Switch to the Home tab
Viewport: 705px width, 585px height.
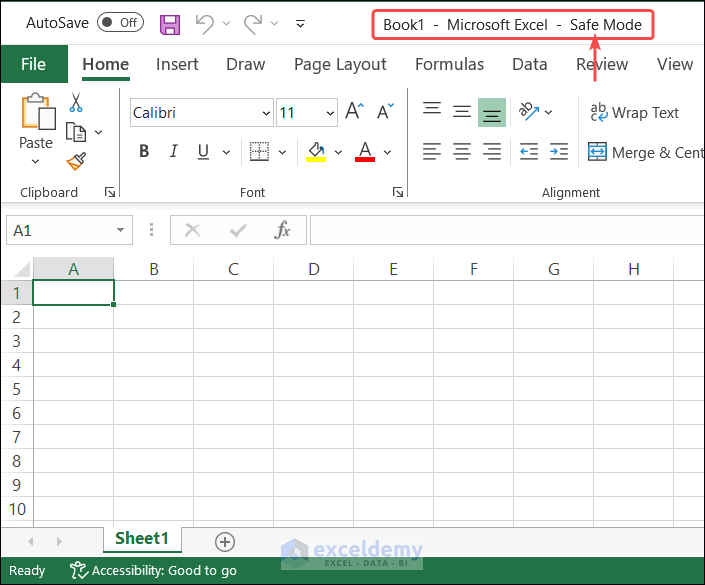click(x=106, y=64)
